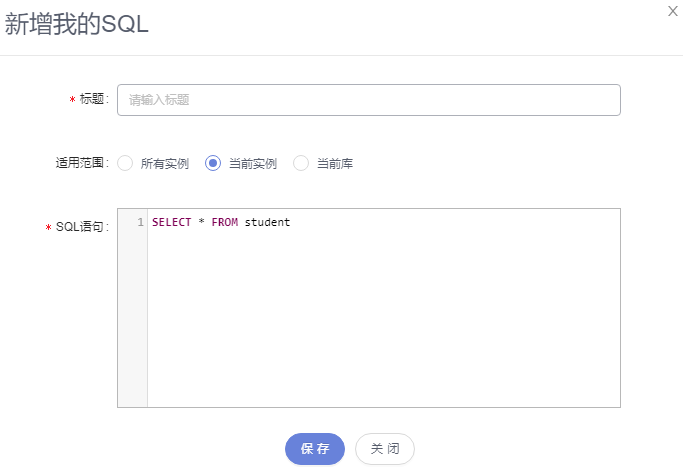Screen dimensions: 683x467
Task: Place the cursor on the SELECT keyword
Action: [172, 222]
